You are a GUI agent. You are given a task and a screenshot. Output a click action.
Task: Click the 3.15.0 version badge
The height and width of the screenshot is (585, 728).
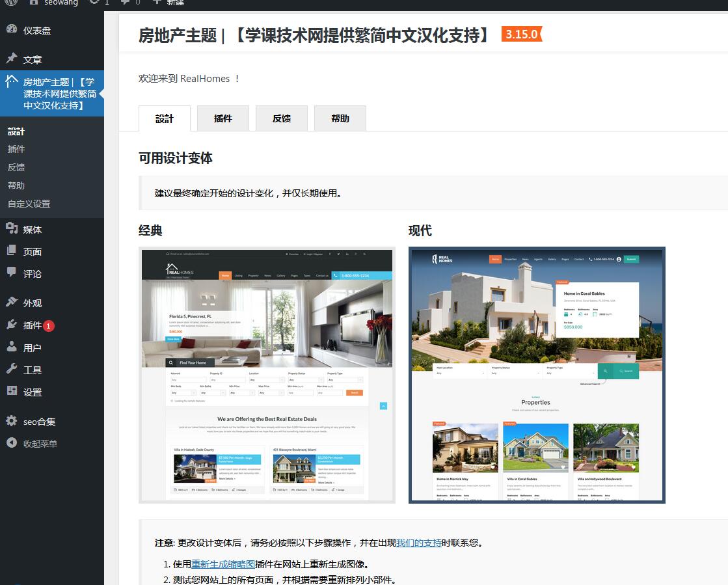point(521,34)
